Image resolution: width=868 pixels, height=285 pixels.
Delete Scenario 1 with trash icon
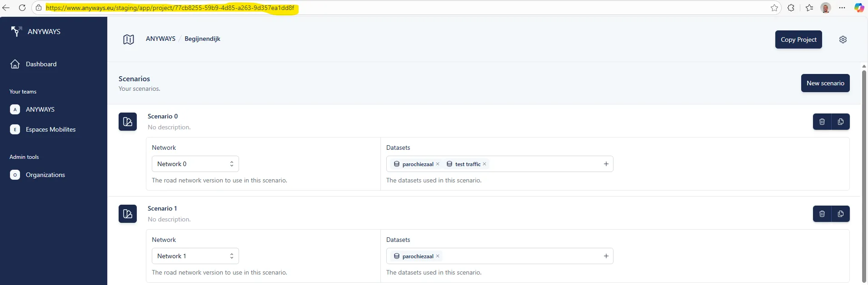822,214
